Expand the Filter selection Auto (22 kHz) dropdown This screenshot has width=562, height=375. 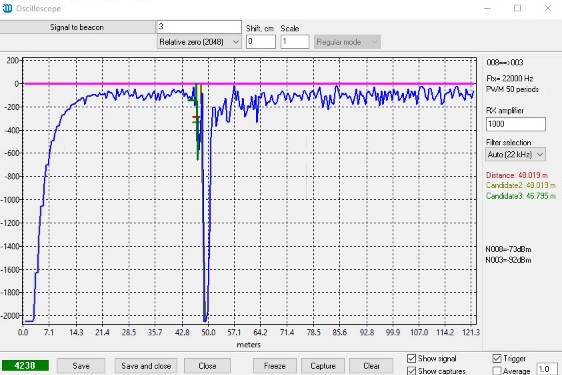(x=516, y=155)
